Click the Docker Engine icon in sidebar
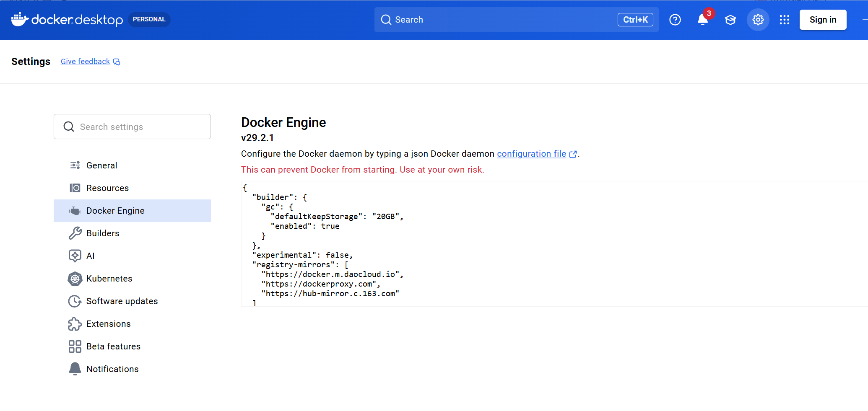The height and width of the screenshot is (411, 868). (75, 211)
